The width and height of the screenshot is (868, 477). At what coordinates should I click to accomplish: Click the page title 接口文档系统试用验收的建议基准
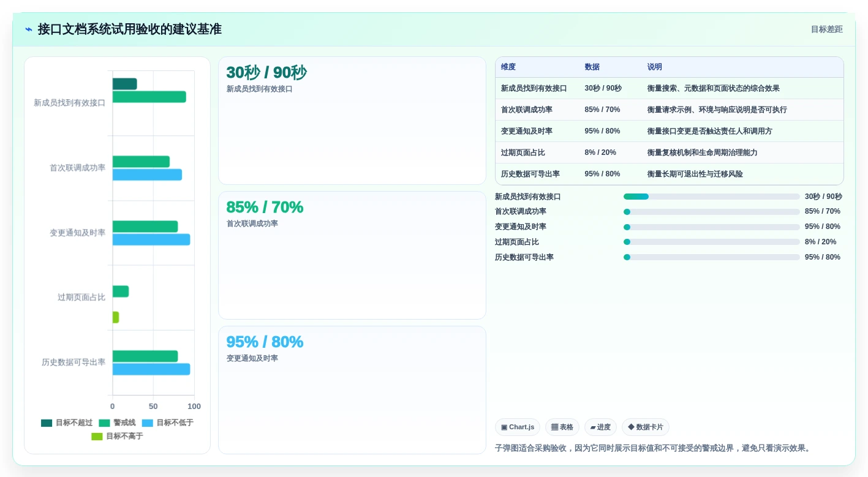coord(129,29)
